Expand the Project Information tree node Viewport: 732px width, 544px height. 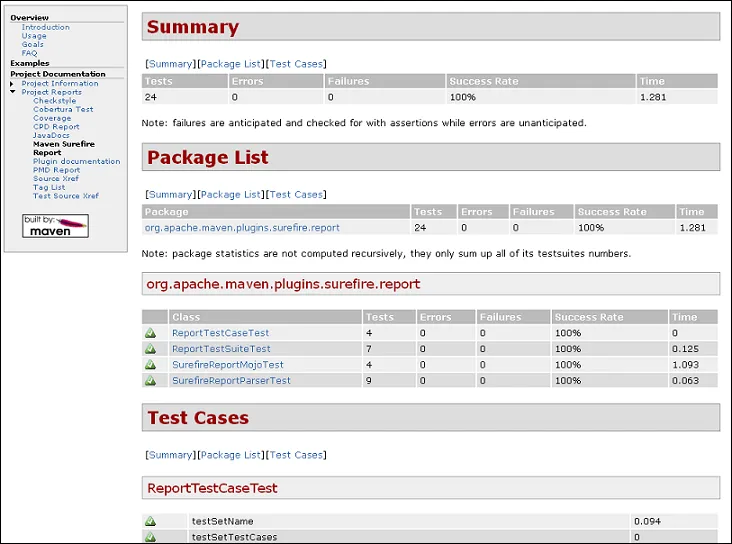(x=12, y=84)
